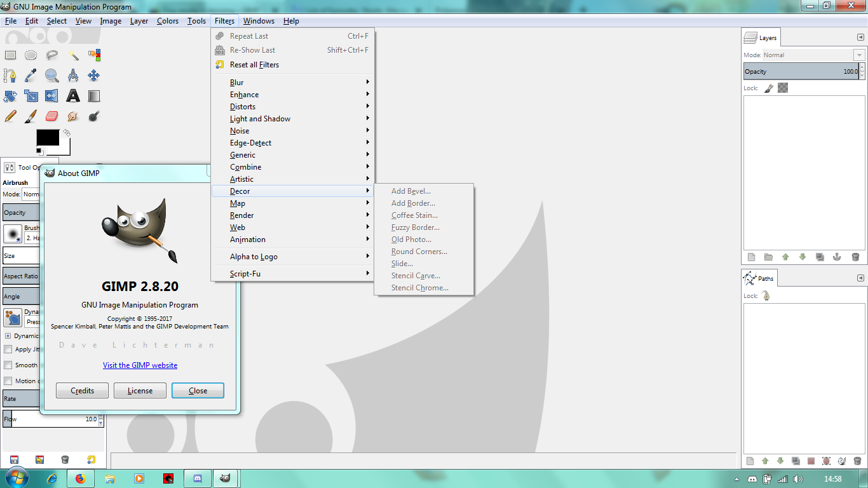
Task: Select the Text tool
Action: tap(73, 96)
